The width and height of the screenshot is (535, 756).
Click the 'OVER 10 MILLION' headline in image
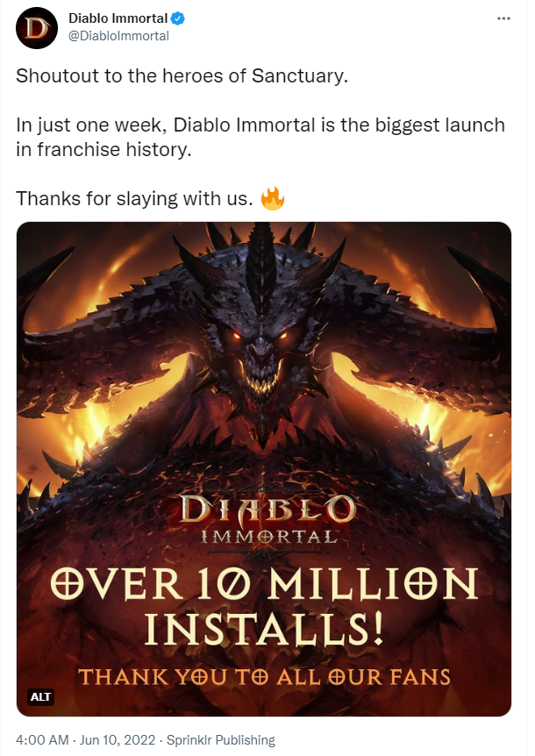264,584
